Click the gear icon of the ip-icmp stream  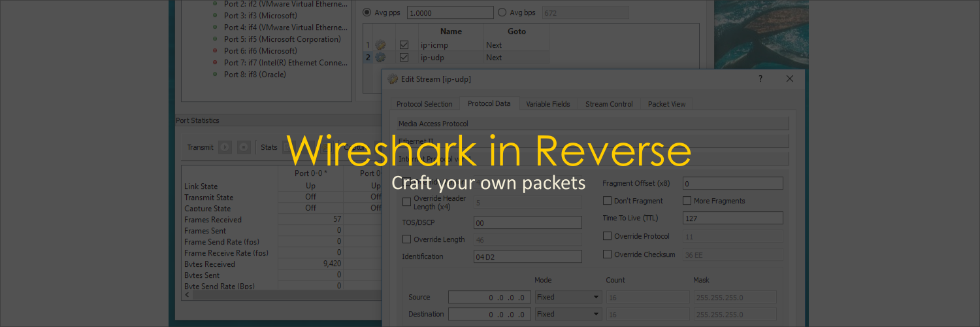click(380, 45)
